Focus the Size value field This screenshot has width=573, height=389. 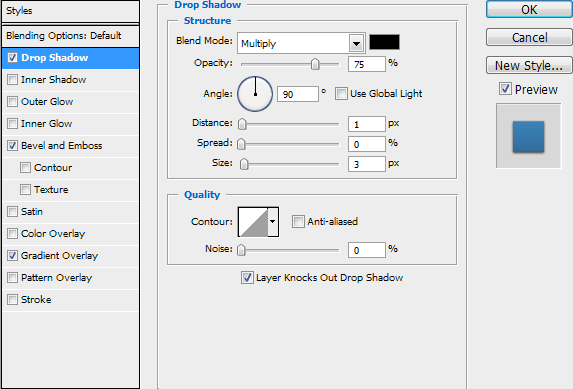pyautogui.click(x=367, y=164)
